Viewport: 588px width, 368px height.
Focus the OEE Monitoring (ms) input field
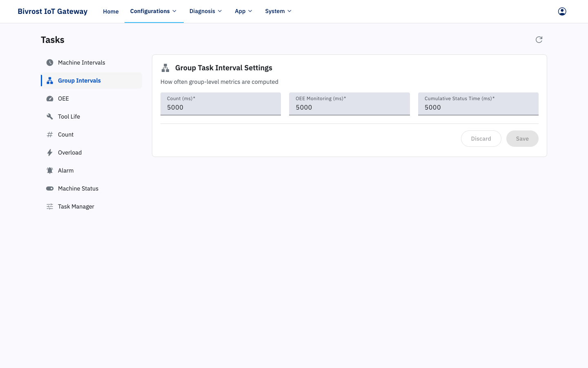click(350, 104)
